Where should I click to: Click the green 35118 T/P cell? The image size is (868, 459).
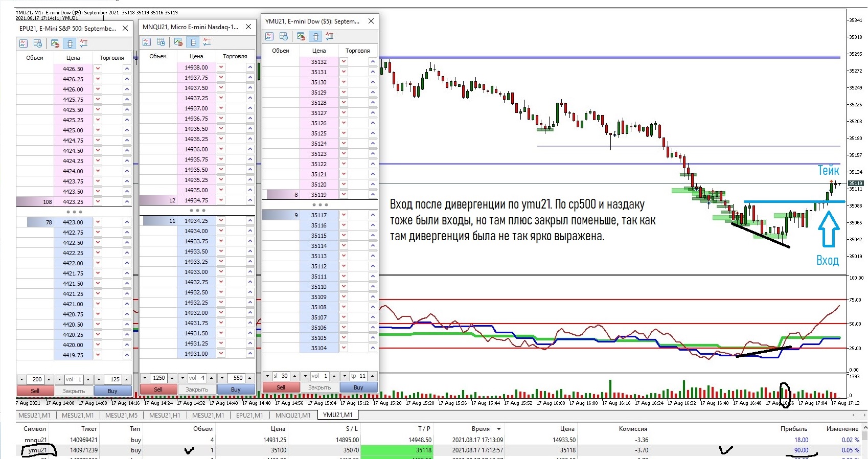[397, 450]
